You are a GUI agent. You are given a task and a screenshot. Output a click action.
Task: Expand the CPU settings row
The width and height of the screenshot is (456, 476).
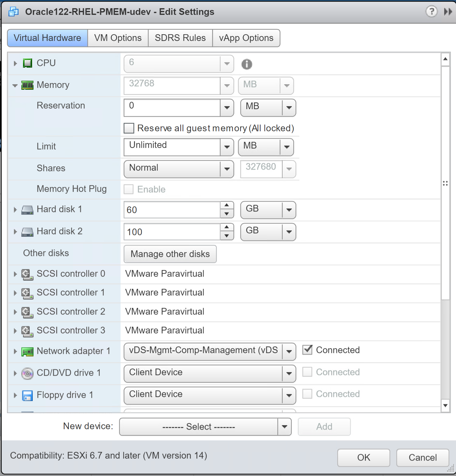click(x=15, y=63)
